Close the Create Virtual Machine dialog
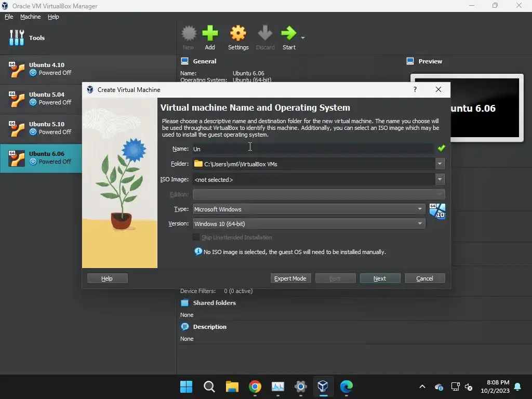532x399 pixels. tap(438, 89)
